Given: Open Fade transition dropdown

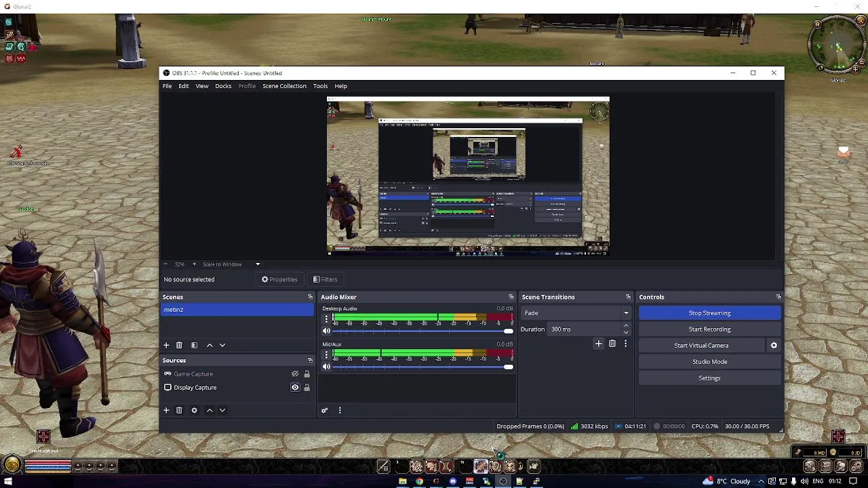Looking at the screenshot, I should tap(576, 313).
